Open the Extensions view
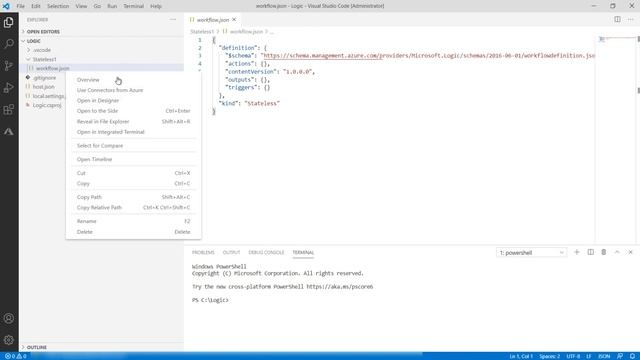The height and width of the screenshot is (360, 640). 9,109
